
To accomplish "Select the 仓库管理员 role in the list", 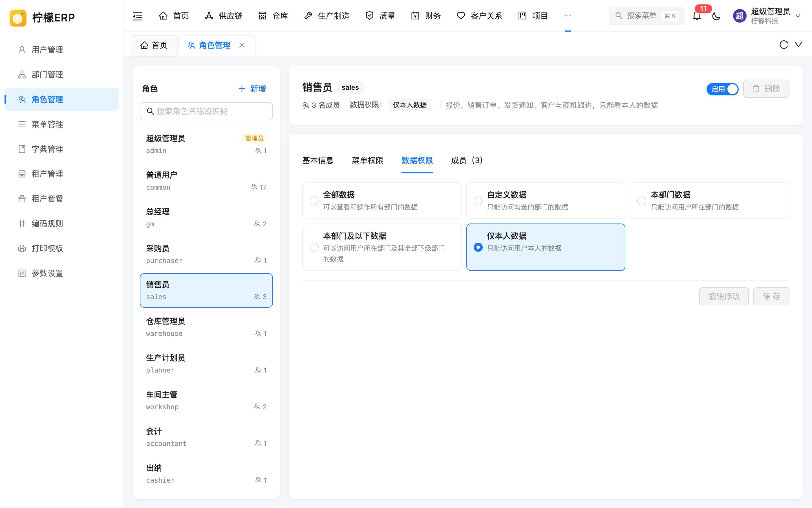I will point(206,327).
